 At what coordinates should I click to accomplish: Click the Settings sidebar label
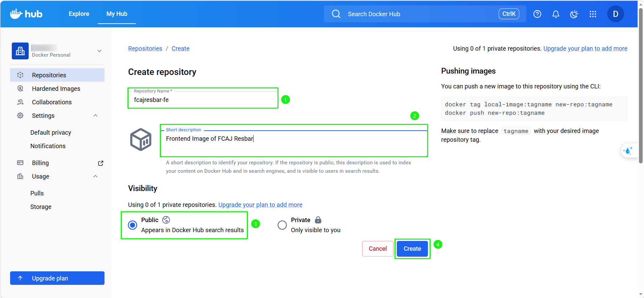(43, 115)
